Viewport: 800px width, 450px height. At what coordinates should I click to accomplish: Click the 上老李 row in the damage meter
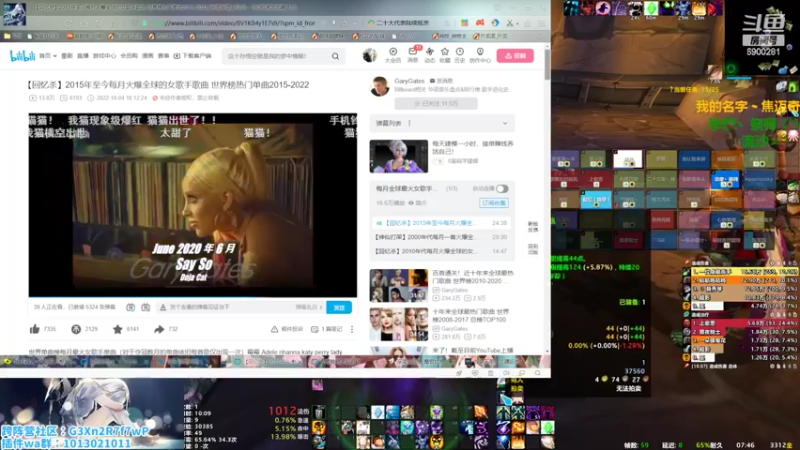click(x=742, y=323)
